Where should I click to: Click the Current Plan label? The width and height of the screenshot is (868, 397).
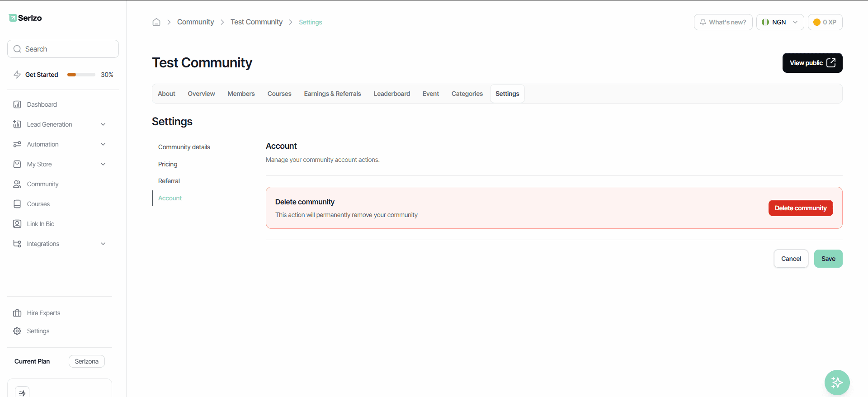[32, 361]
